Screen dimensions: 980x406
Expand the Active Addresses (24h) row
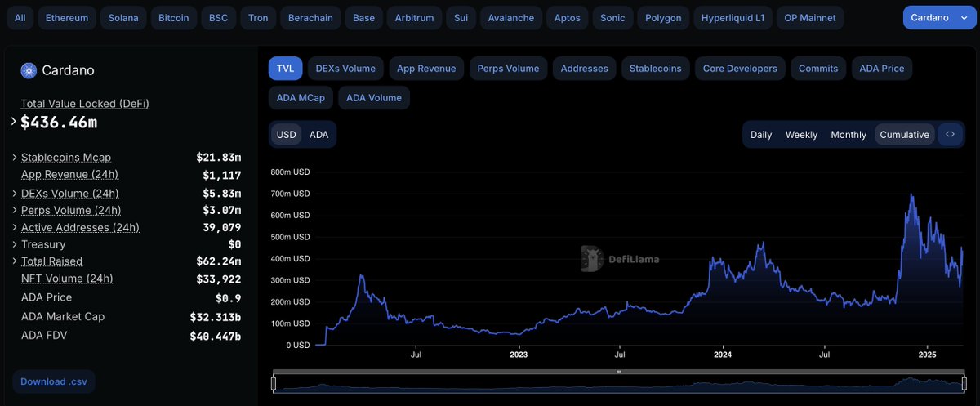14,227
